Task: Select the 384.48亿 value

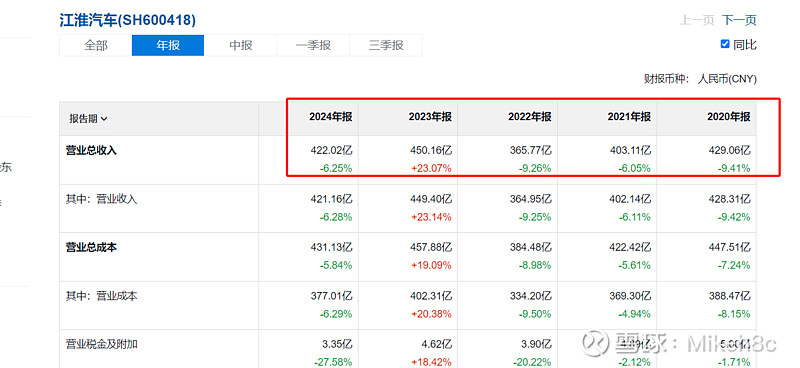Action: (x=530, y=248)
